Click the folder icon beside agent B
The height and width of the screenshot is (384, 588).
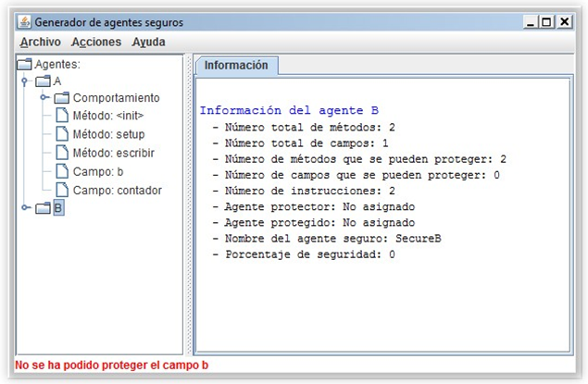[x=43, y=208]
